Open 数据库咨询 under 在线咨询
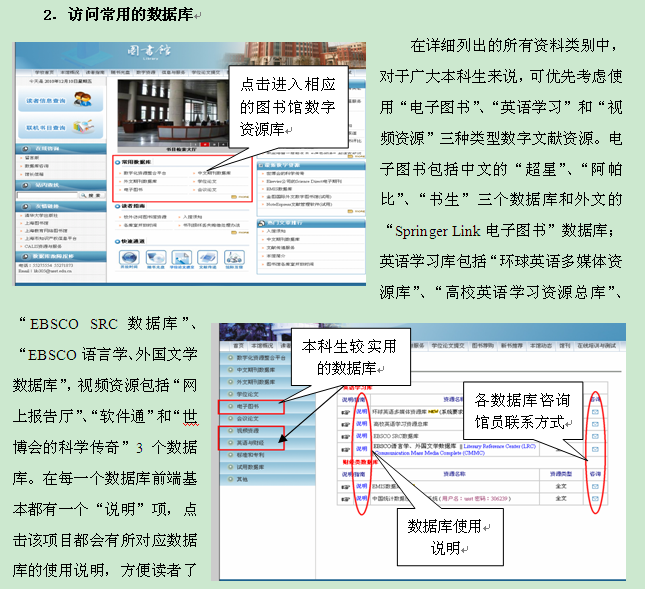 coord(36,166)
